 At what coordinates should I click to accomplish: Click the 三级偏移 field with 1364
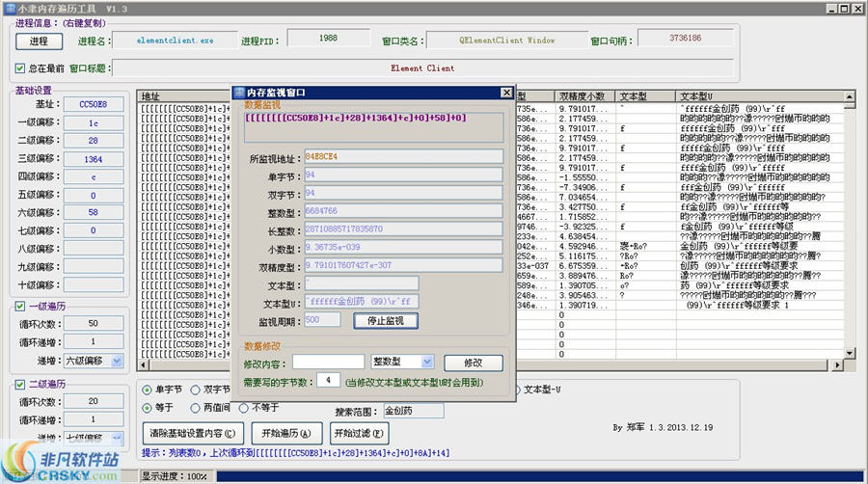click(94, 159)
